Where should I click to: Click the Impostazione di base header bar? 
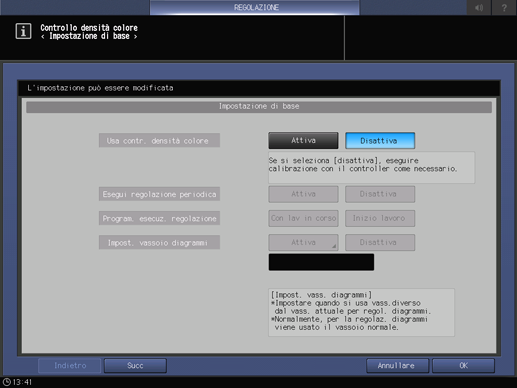[259, 107]
